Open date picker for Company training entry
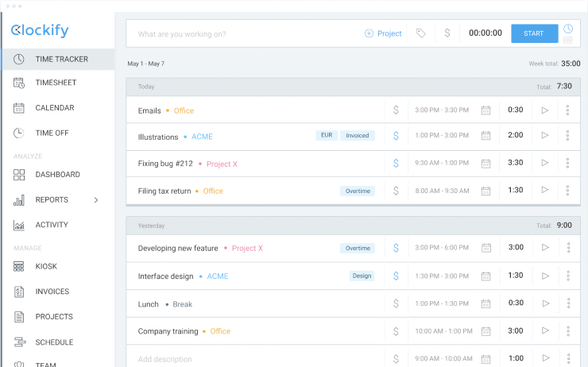 click(485, 331)
